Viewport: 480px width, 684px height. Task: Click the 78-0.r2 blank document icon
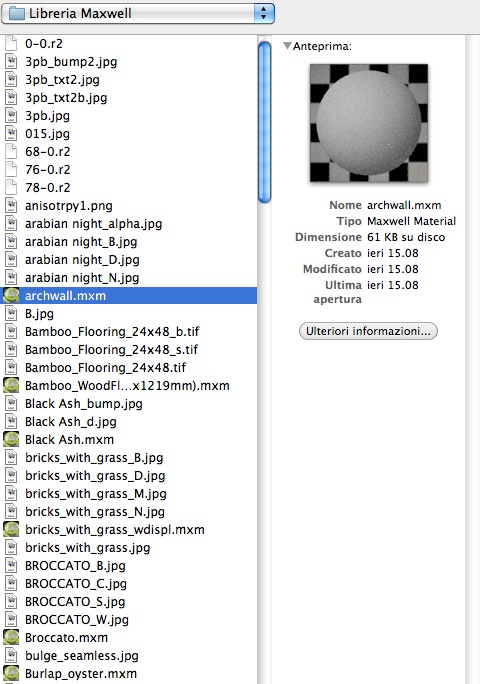11,187
